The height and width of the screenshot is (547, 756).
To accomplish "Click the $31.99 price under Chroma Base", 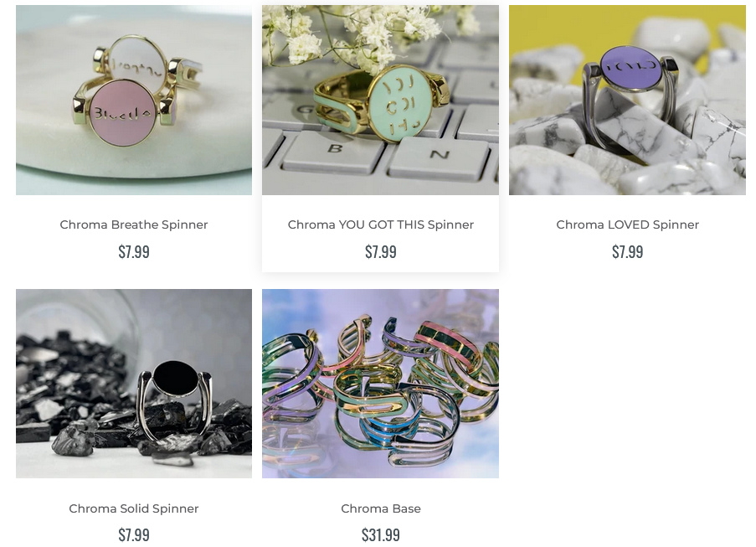I will [380, 535].
